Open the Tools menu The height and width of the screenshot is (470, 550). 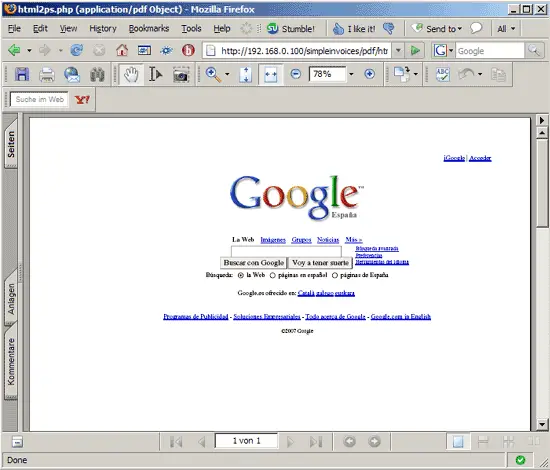tap(192, 28)
